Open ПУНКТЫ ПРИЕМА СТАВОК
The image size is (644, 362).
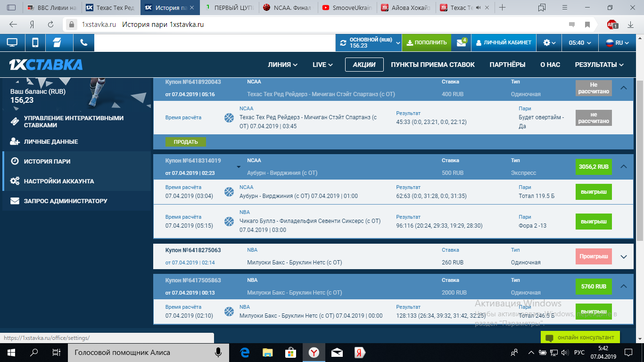(x=433, y=65)
